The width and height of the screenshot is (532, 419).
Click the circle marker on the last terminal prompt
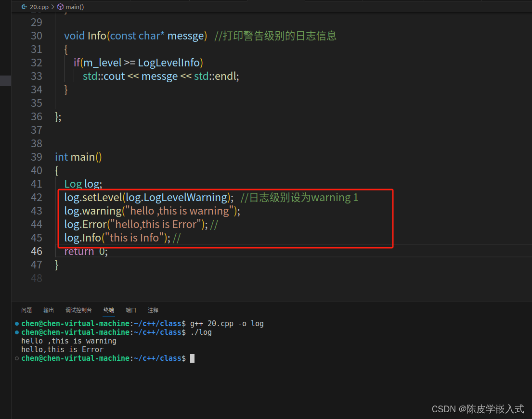pos(16,358)
